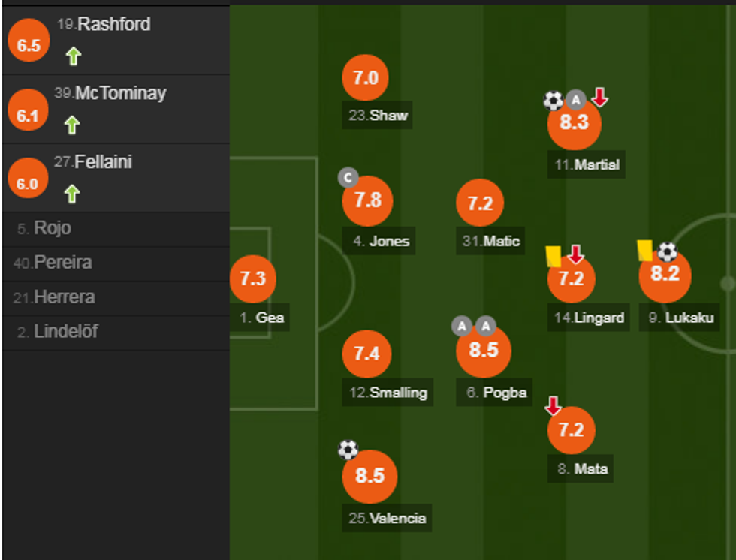This screenshot has width=736, height=560.
Task: Click the assist badge above Martial
Action: click(x=575, y=99)
